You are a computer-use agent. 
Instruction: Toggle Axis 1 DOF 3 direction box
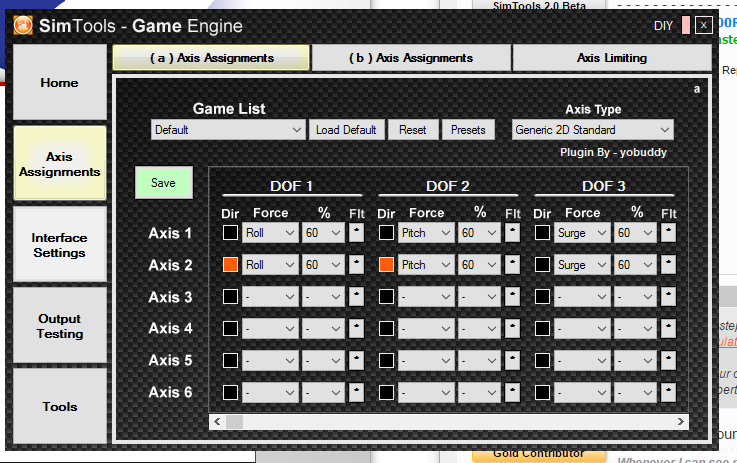(x=542, y=233)
